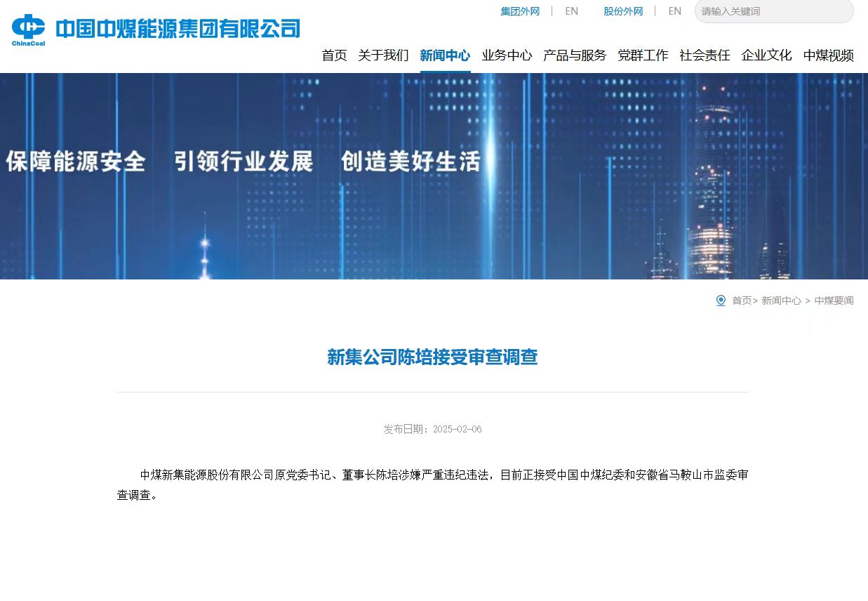The width and height of the screenshot is (868, 601).
Task: Open the 社会责任 menu
Action: tap(705, 55)
